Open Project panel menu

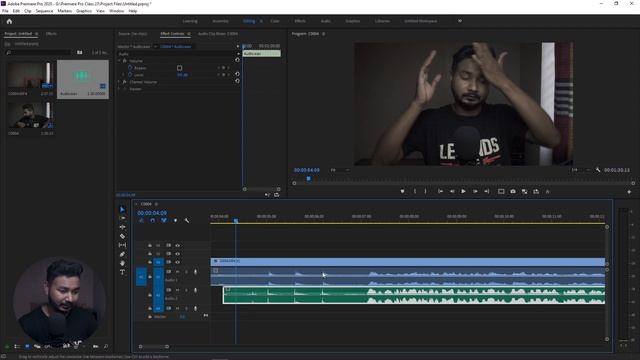pyautogui.click(x=36, y=34)
